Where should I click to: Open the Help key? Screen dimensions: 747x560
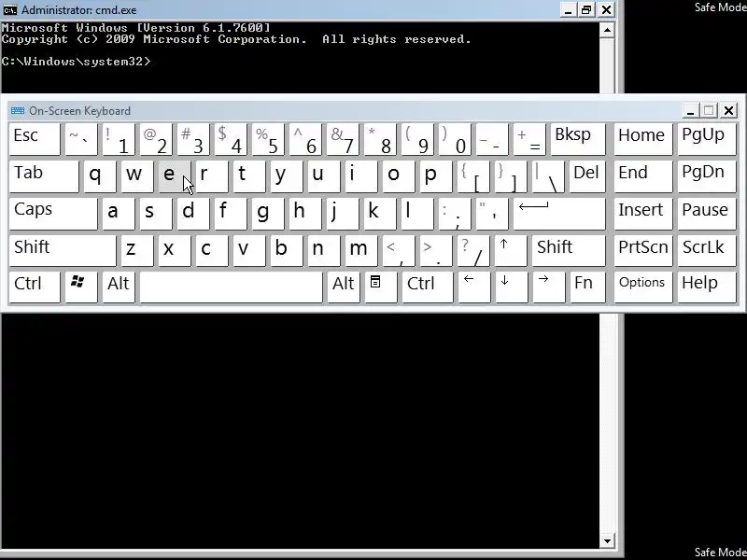point(707,287)
